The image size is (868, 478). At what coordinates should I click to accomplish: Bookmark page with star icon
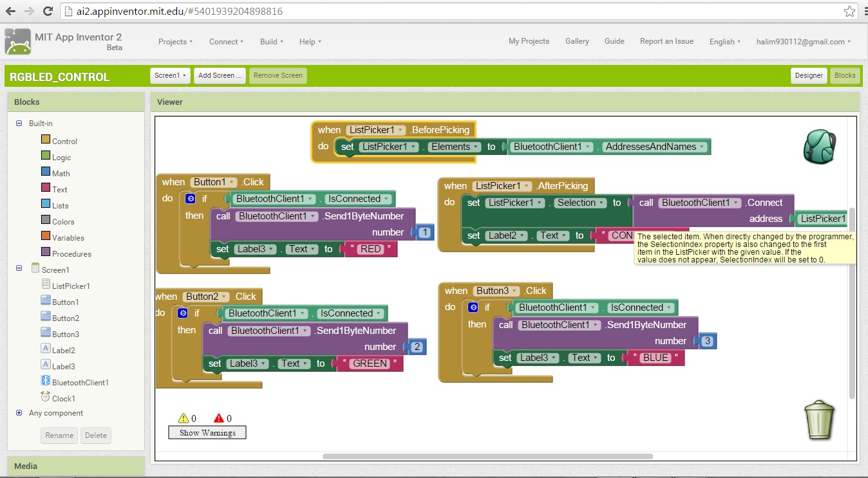click(850, 12)
